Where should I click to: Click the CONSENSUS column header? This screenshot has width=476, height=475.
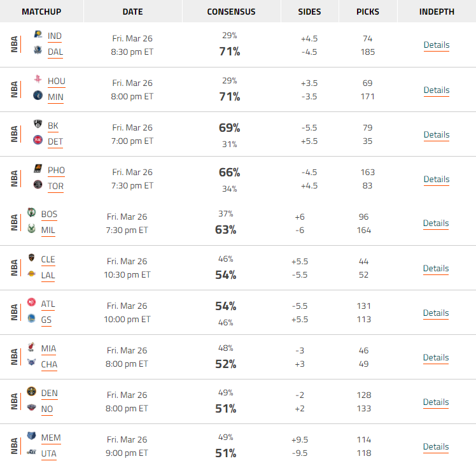(232, 11)
